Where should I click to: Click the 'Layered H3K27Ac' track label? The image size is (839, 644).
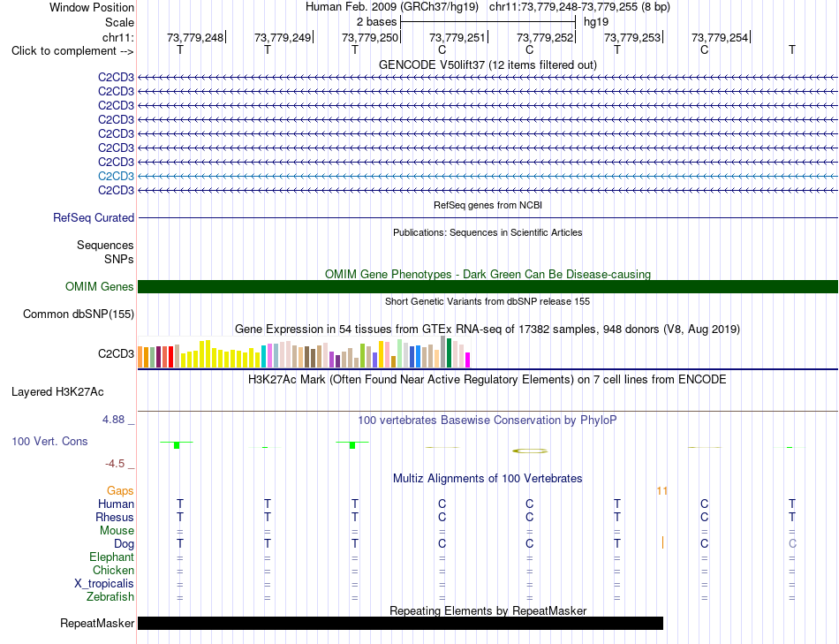(x=57, y=392)
